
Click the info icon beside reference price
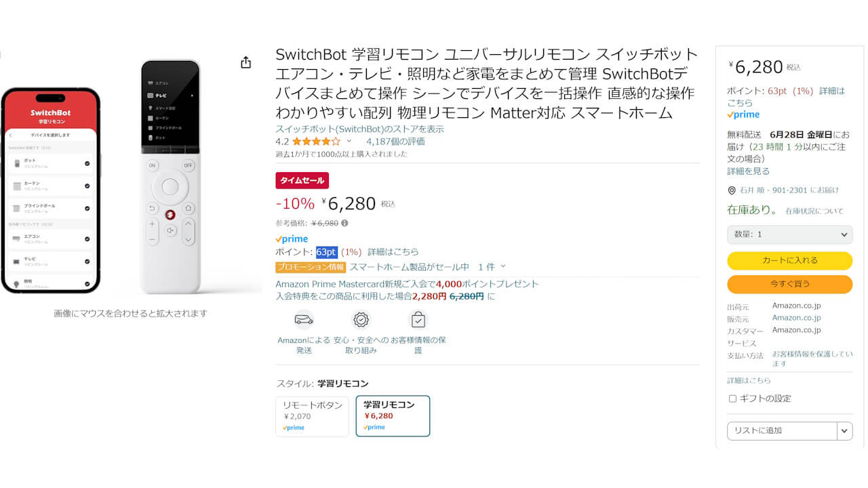[344, 223]
